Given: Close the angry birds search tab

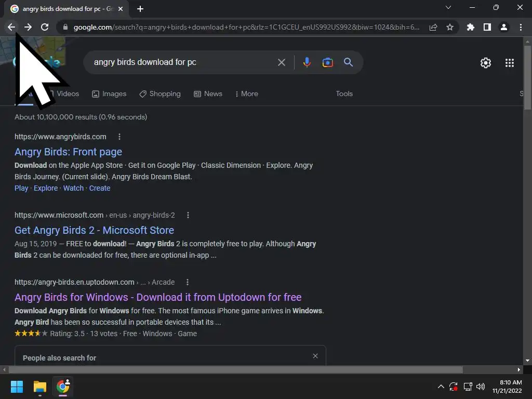Looking at the screenshot, I should tap(121, 9).
